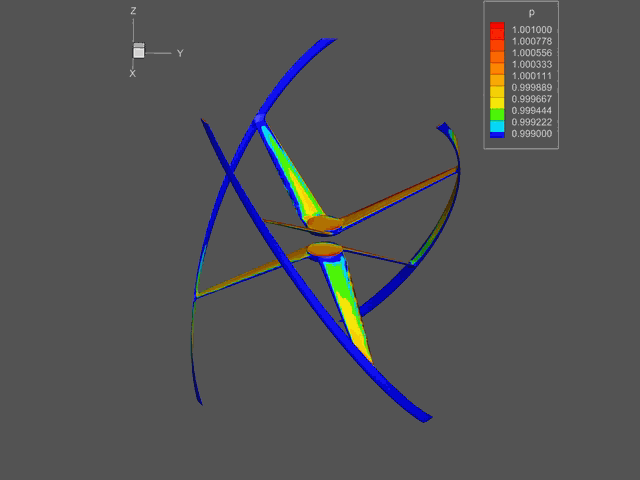
Task: Click legend value 1.000111
Action: 532,76
